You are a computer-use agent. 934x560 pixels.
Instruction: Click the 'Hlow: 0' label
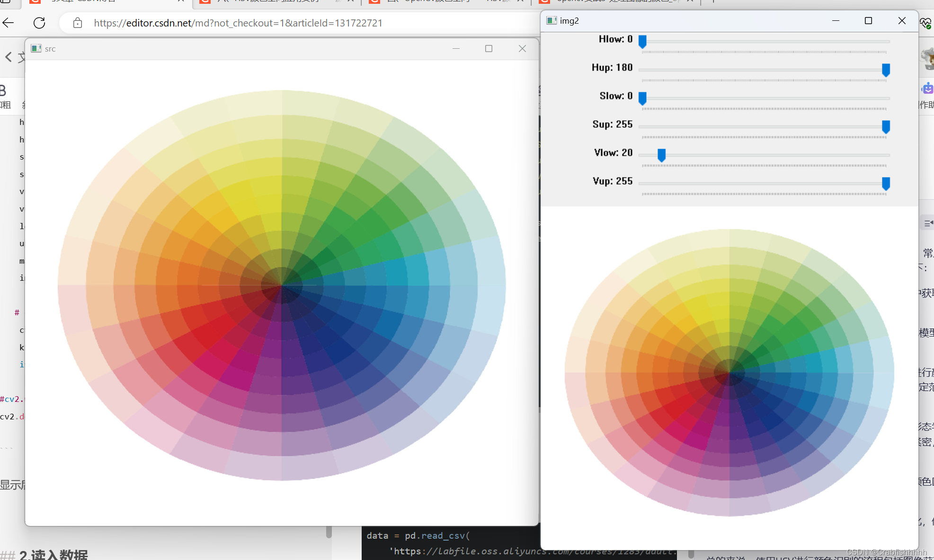615,39
